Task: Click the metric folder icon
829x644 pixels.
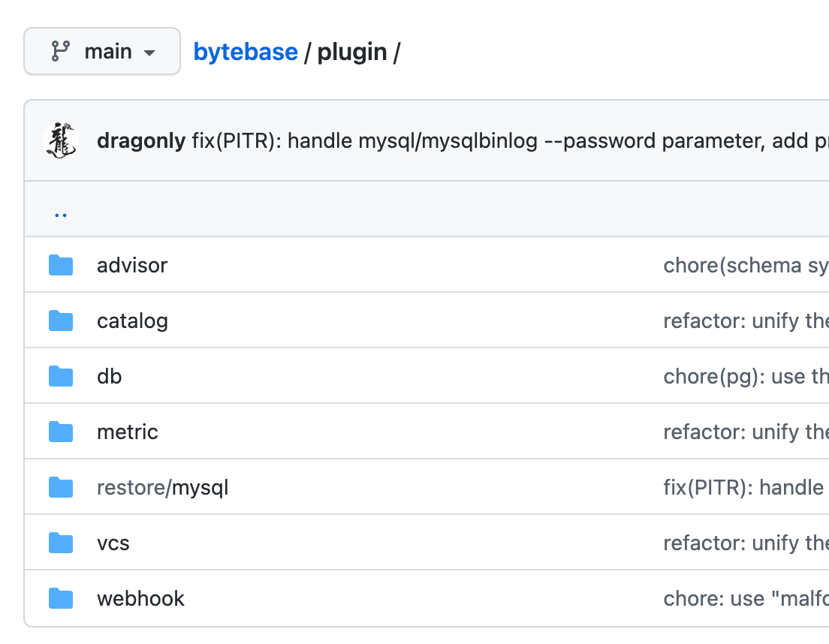Action: 61,432
